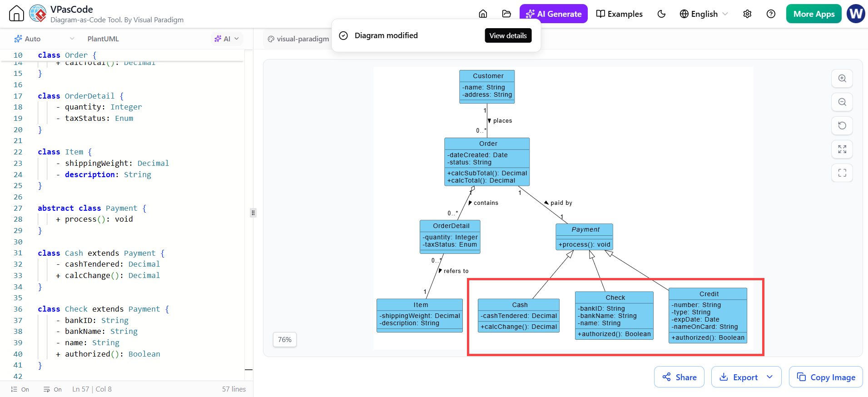The width and height of the screenshot is (868, 397).
Task: Click the 76% zoom level indicator
Action: (285, 339)
